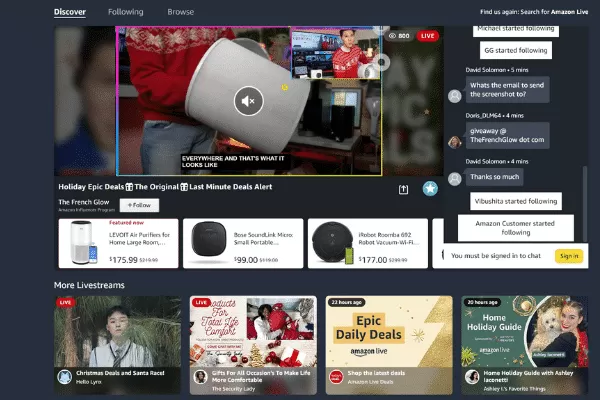Click the share icon below the video
Screen dimensions: 600x400
coord(403,189)
